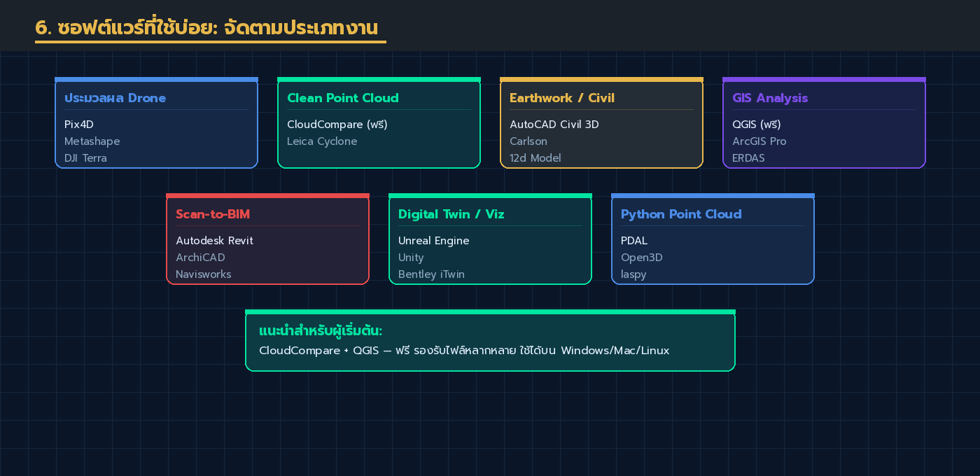Click the Earthwork / Civil heading
The image size is (980, 476).
[562, 98]
